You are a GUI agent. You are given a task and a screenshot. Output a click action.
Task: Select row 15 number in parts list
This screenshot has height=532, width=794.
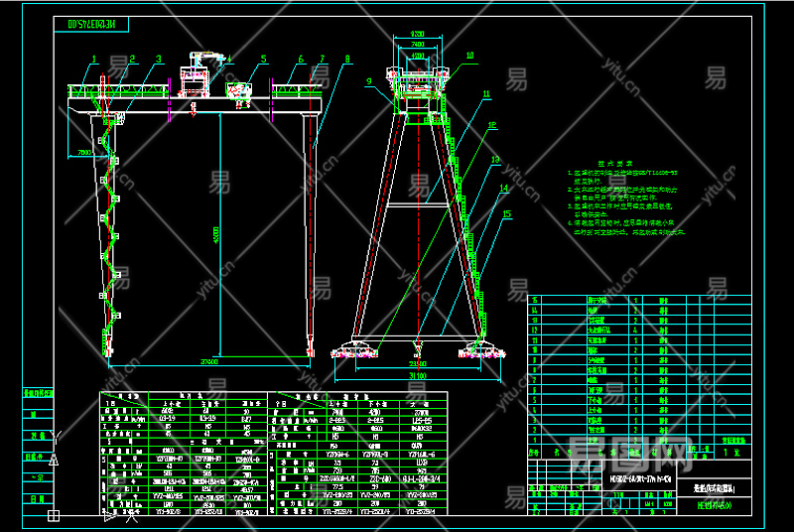[x=534, y=300]
